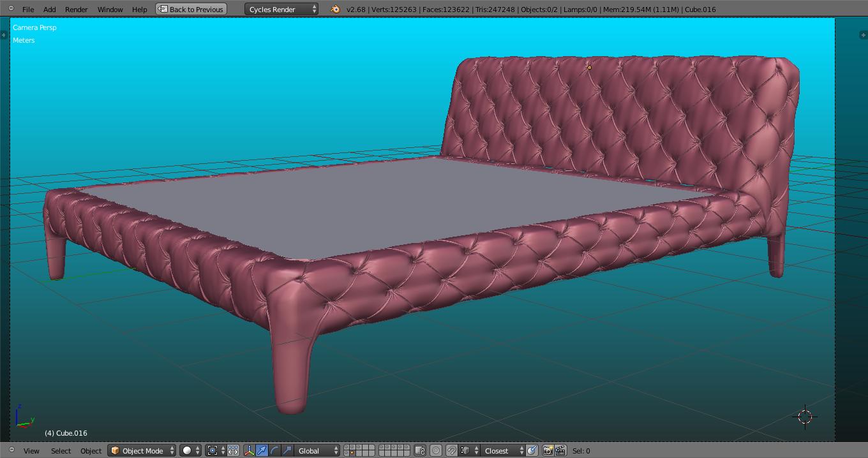
Task: Click OpenGL render animation clapperboard icon
Action: [x=560, y=450]
